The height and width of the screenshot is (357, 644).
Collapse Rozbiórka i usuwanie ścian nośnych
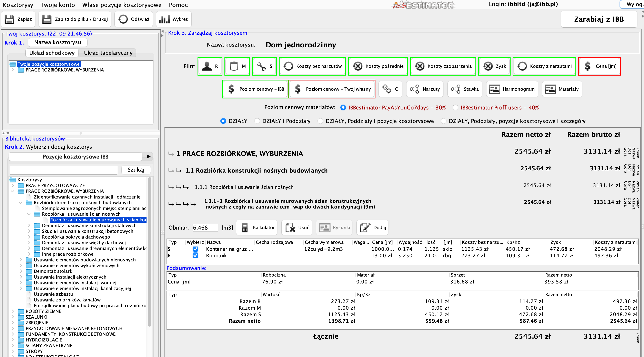click(29, 214)
